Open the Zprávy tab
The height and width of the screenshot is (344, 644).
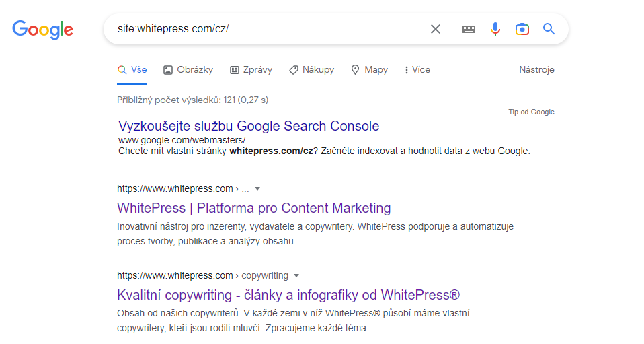tap(251, 70)
